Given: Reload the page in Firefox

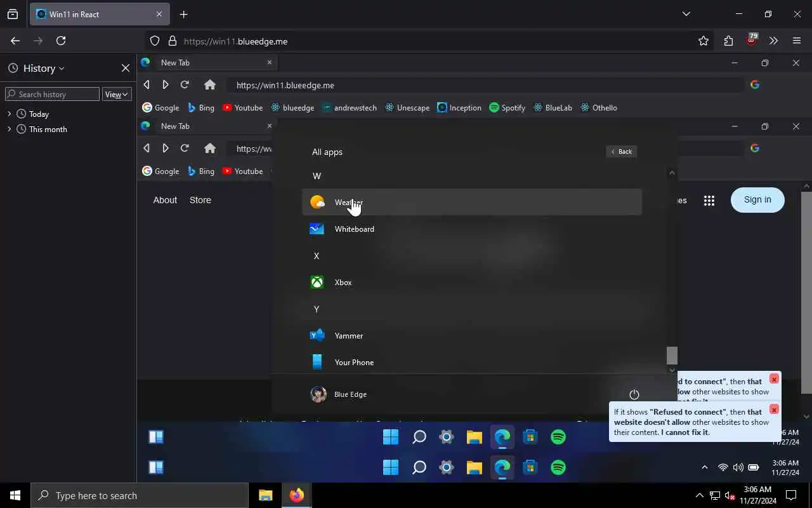Looking at the screenshot, I should pyautogui.click(x=61, y=41).
